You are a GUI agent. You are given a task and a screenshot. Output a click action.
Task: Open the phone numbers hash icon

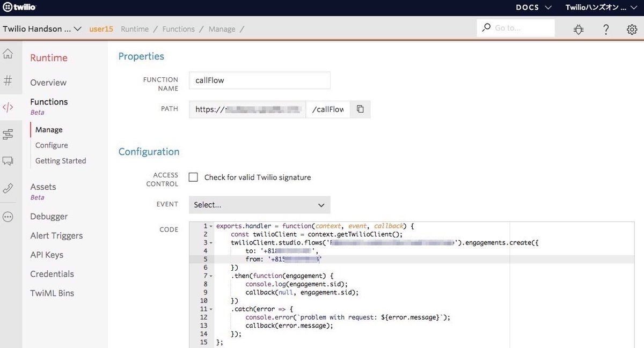click(8, 80)
